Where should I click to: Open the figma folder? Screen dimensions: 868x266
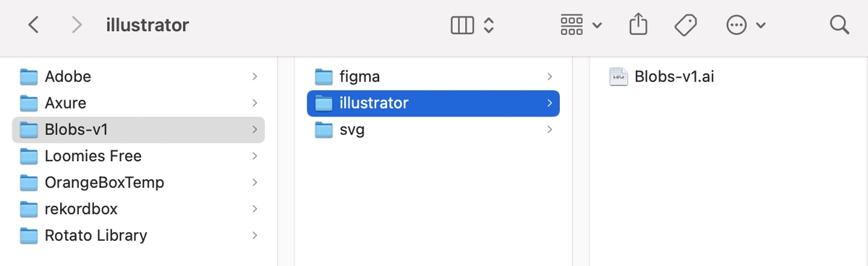pos(434,76)
